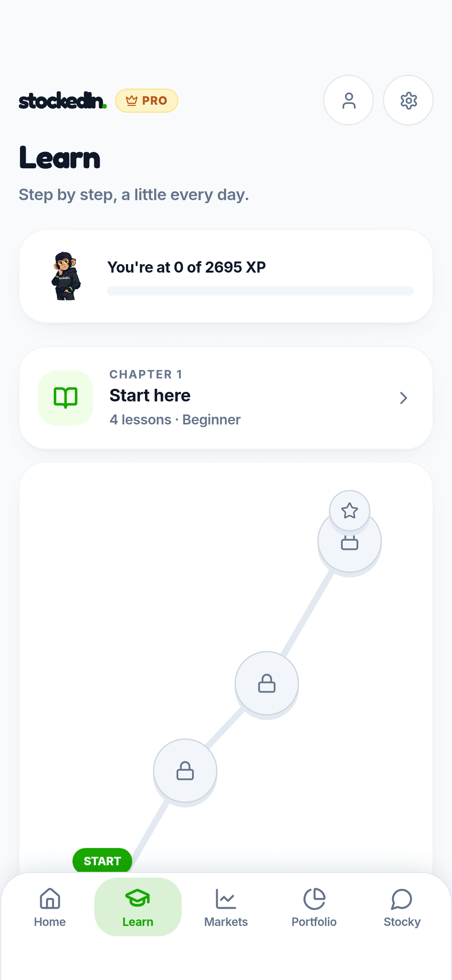Open the user profile icon

pyautogui.click(x=348, y=100)
